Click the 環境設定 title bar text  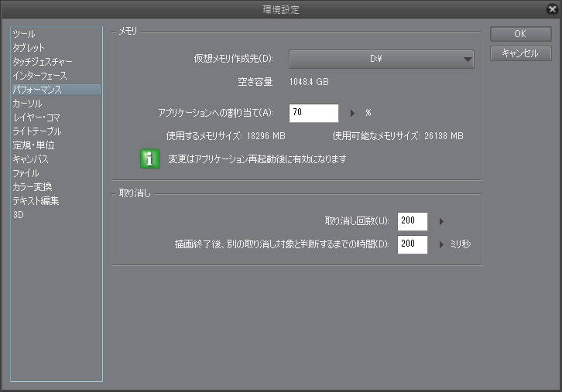point(281,10)
